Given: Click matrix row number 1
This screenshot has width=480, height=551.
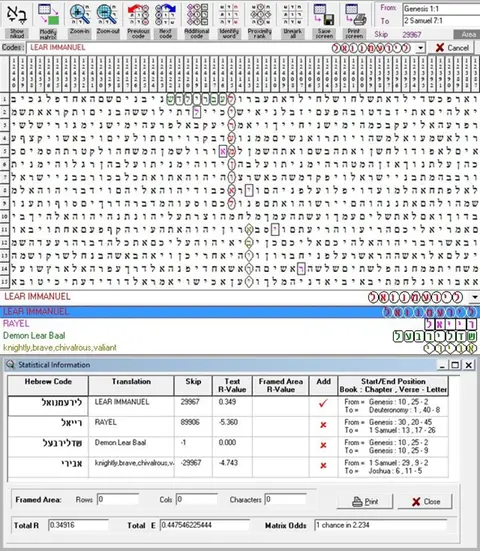Looking at the screenshot, I should click(x=4, y=99).
